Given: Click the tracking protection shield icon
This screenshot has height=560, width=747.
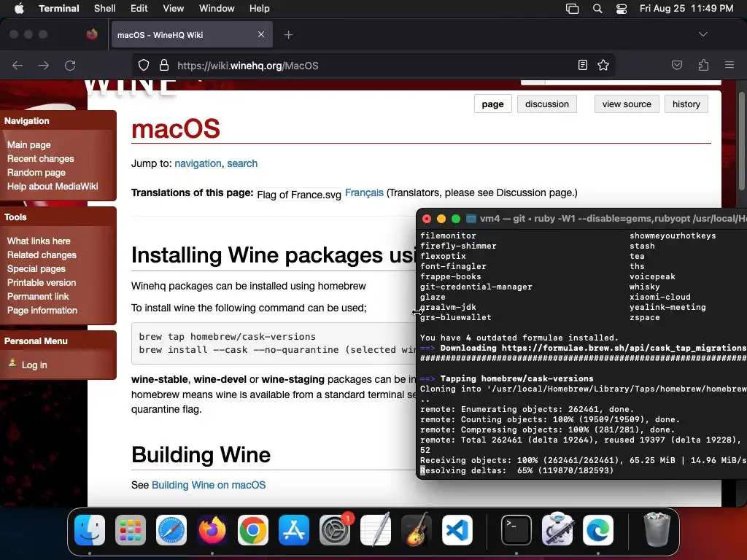Looking at the screenshot, I should [144, 65].
